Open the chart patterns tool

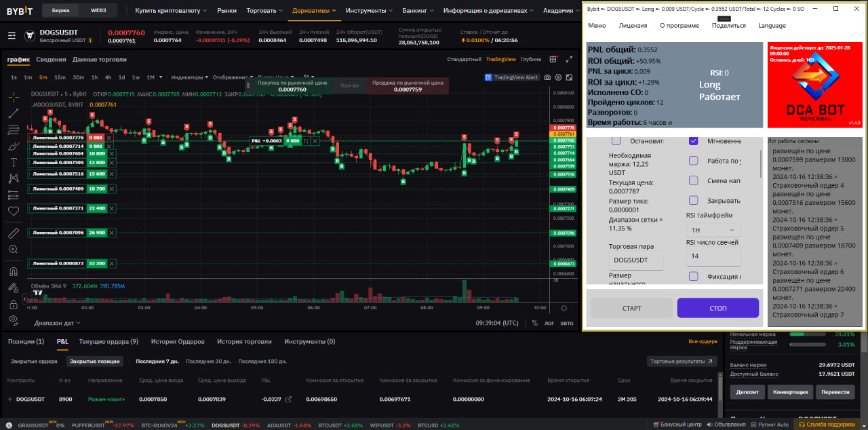(x=14, y=178)
